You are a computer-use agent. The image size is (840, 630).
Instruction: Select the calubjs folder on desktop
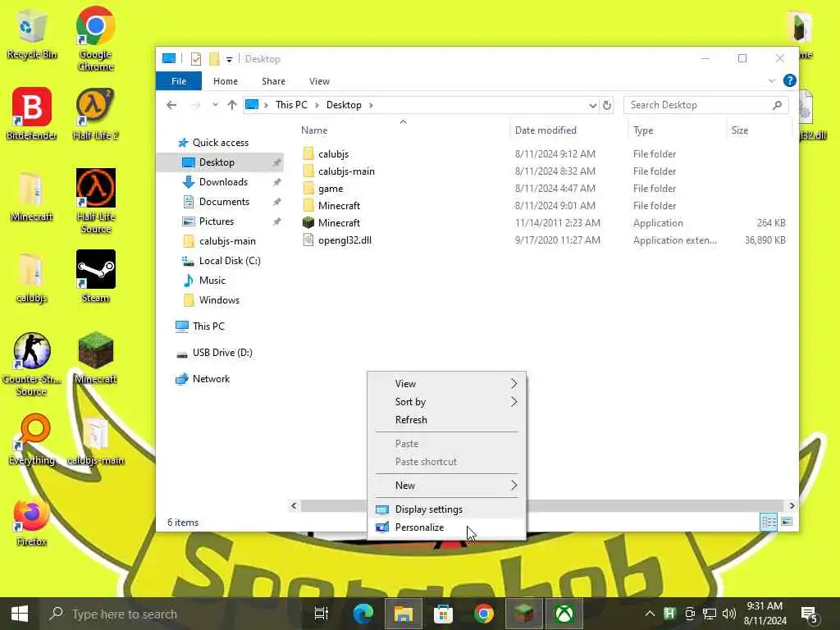click(32, 277)
